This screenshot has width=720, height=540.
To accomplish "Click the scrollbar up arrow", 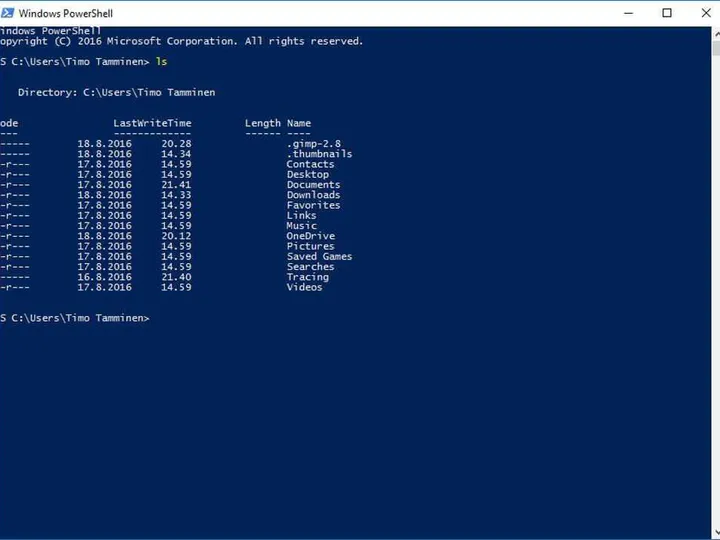I will tap(716, 34).
